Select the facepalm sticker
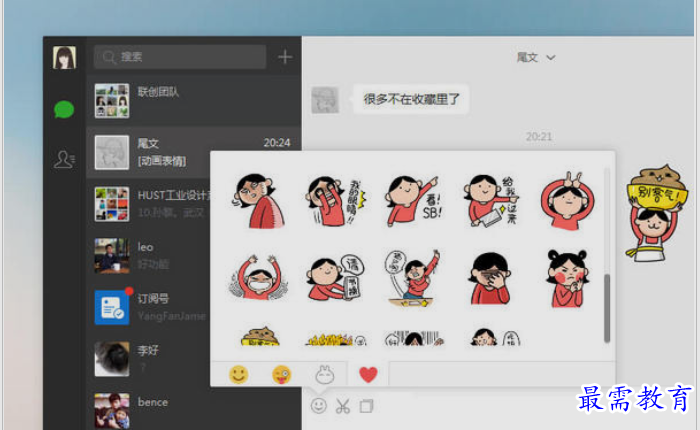The width and height of the screenshot is (700, 430). [x=490, y=278]
